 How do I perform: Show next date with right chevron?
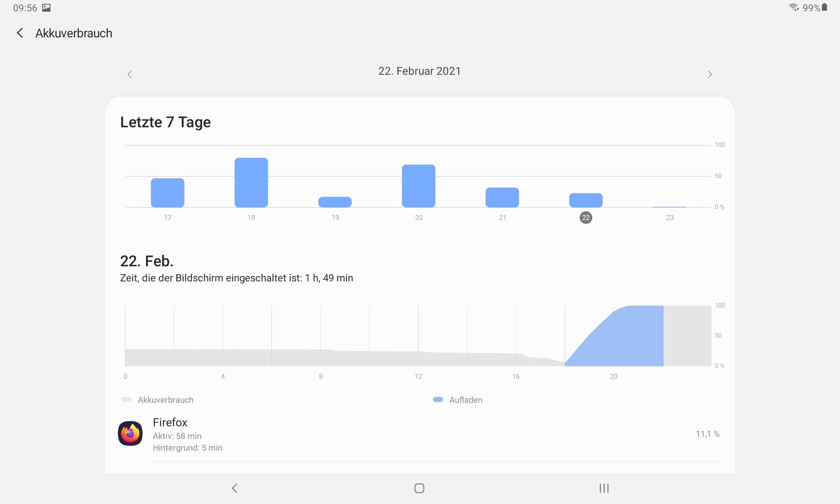[710, 74]
